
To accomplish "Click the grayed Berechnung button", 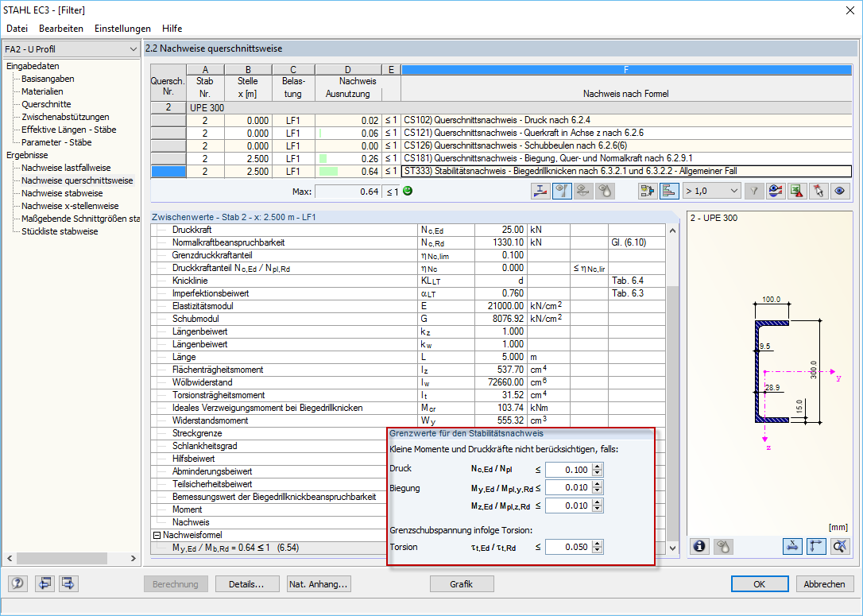I will coord(176,583).
